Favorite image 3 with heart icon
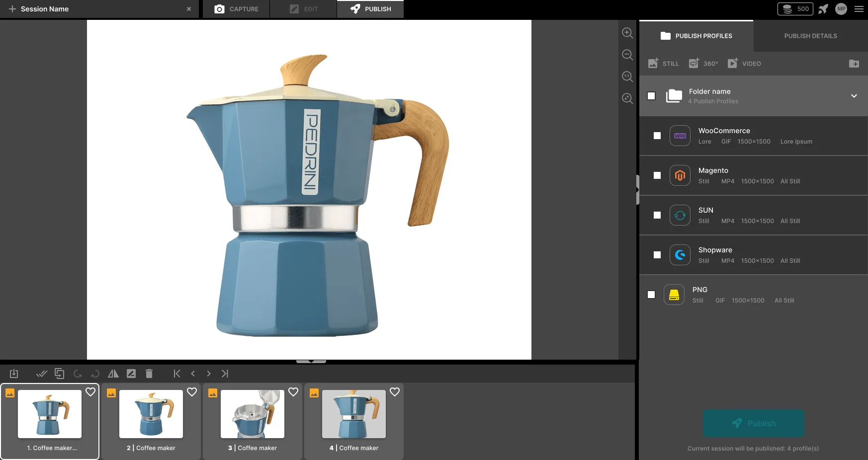Screen dimensions: 868x460 (293, 392)
